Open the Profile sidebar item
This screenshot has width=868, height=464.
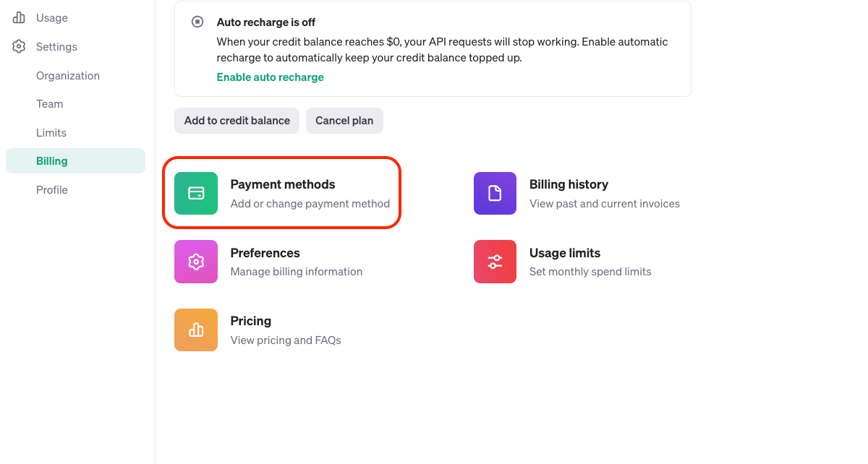tap(52, 189)
